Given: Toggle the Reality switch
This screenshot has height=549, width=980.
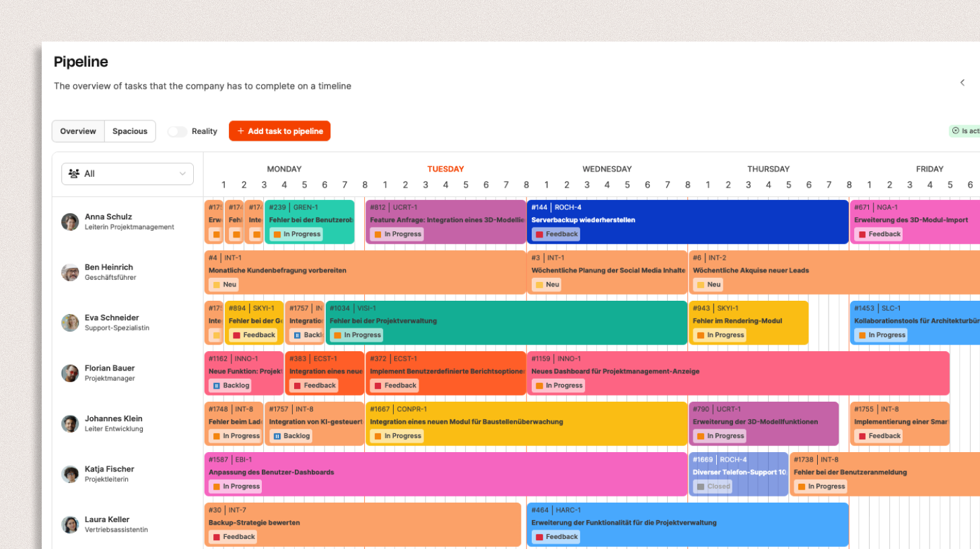Looking at the screenshot, I should click(x=178, y=131).
